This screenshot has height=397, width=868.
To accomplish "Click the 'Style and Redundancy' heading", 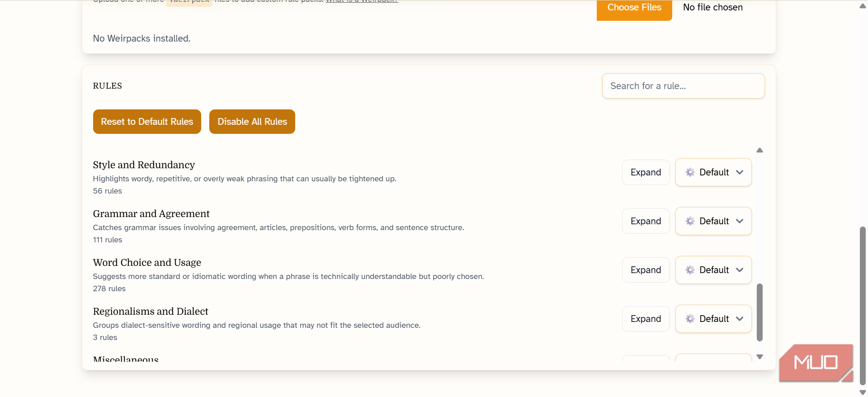I will pos(144,165).
